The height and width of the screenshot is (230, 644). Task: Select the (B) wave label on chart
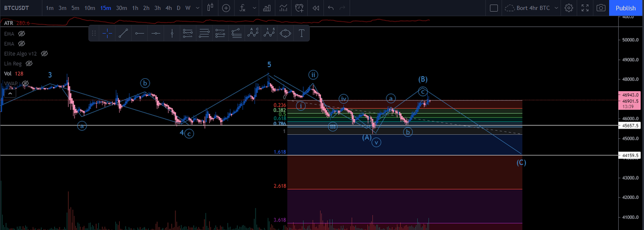point(423,79)
